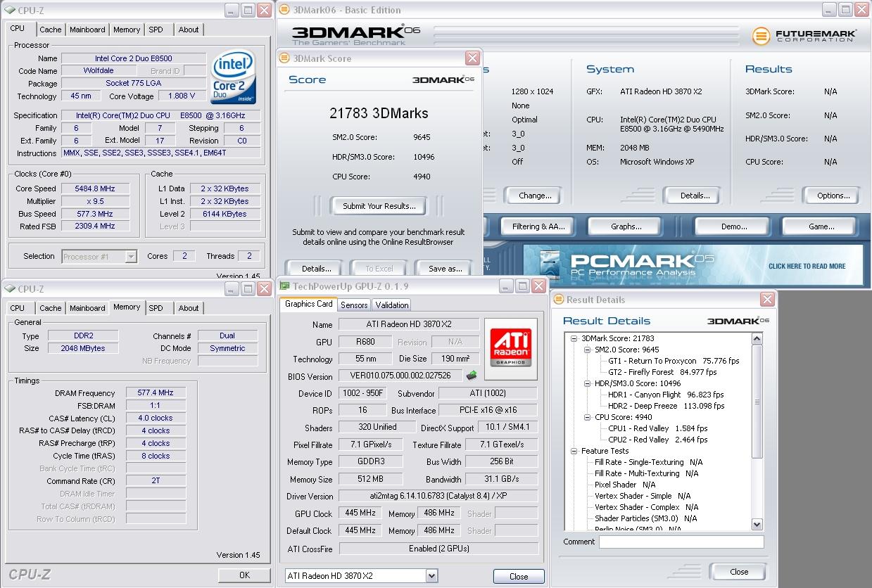
Task: Collapse the CPU Score: 4940 node
Action: 588,417
